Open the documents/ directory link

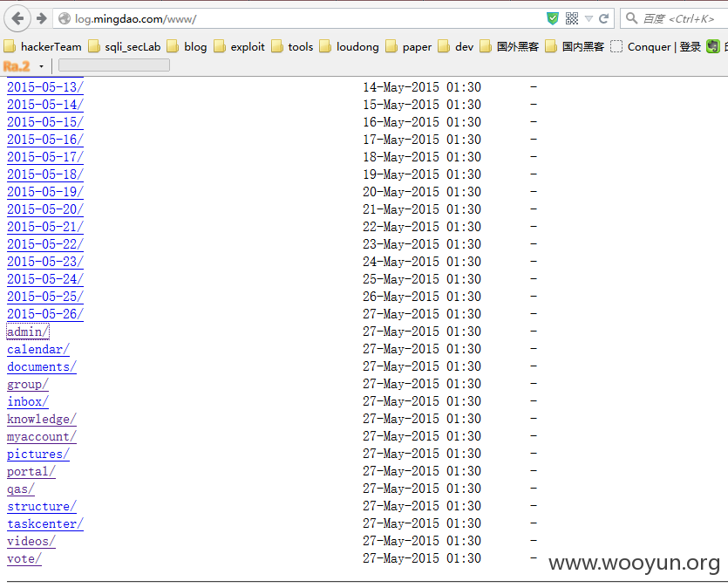[x=42, y=366]
